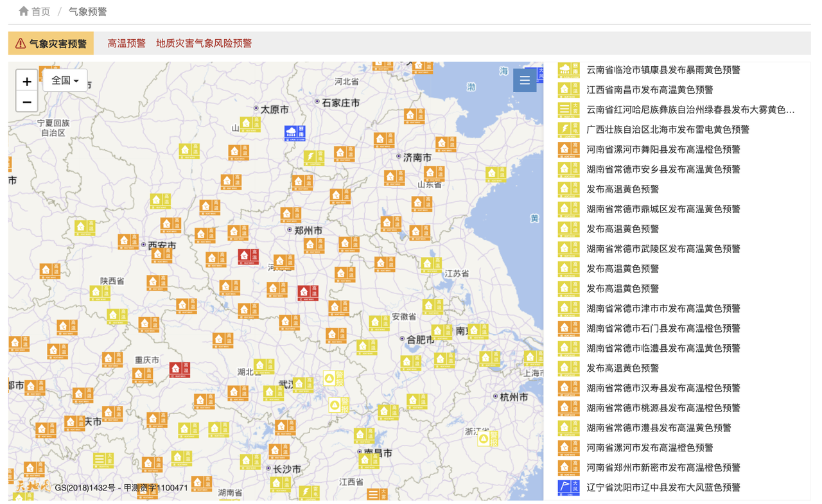822x504 pixels.
Task: Open the blue hamburger menu on the map
Action: pyautogui.click(x=525, y=80)
